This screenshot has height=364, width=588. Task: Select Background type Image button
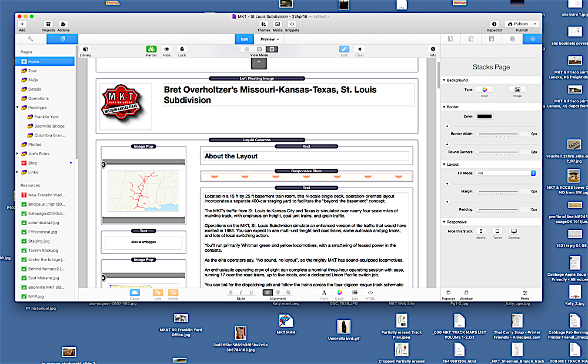pyautogui.click(x=517, y=89)
